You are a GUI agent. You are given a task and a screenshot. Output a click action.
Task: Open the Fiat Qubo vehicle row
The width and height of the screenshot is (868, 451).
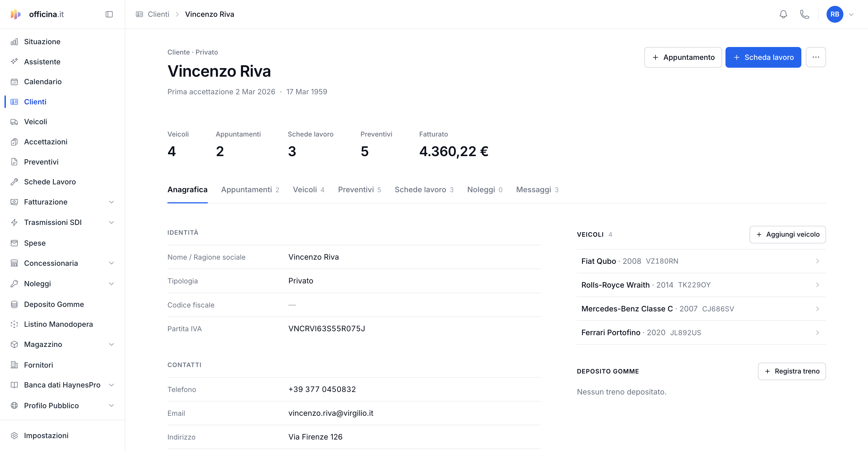(x=701, y=261)
